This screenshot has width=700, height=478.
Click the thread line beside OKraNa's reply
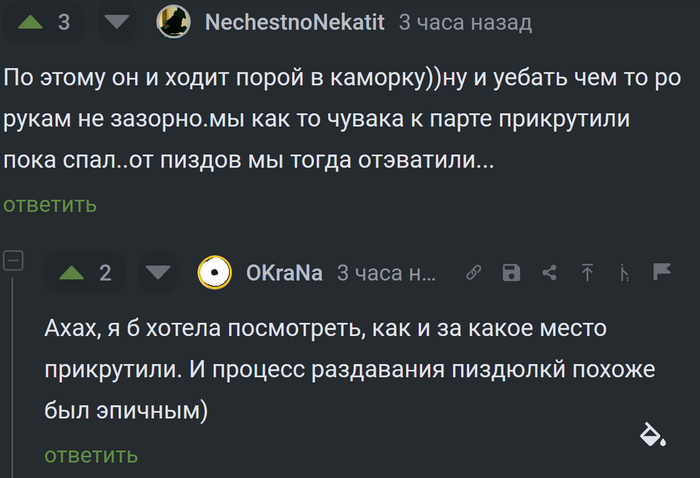12,377
